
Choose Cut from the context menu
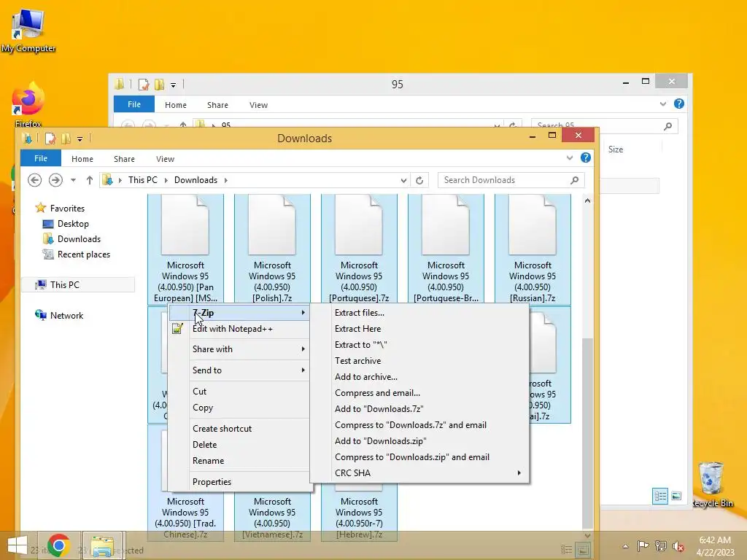point(239,392)
